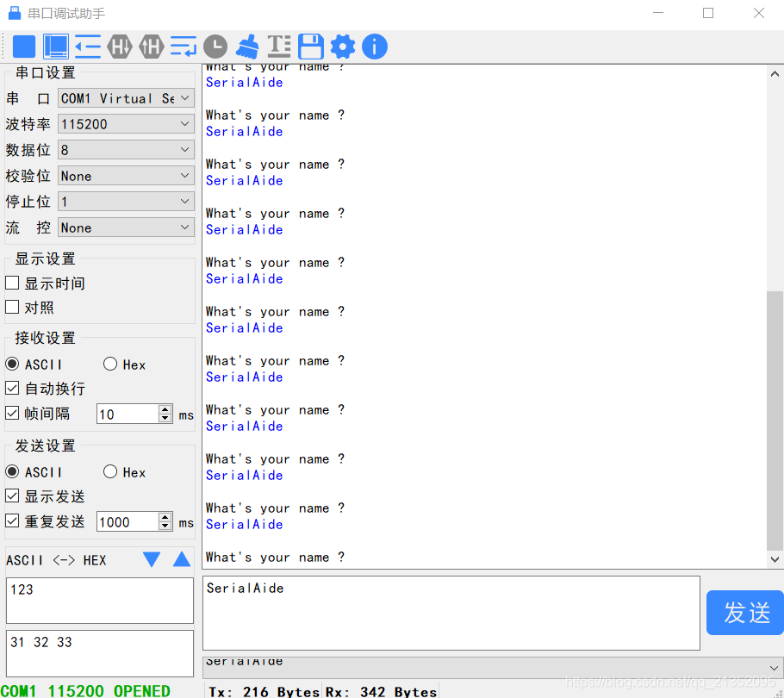Image resolution: width=784 pixels, height=698 pixels.
Task: Increase repeat send interval stepper up
Action: click(x=165, y=517)
